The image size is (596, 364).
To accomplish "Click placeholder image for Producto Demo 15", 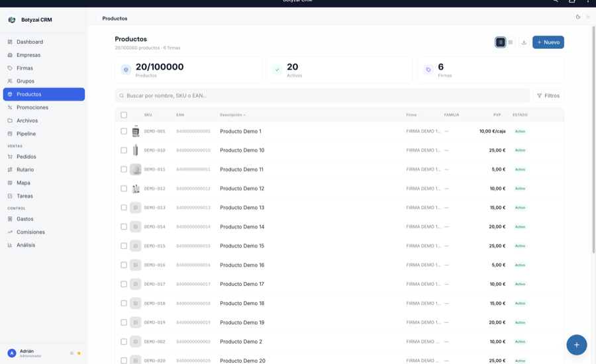I will click(135, 246).
